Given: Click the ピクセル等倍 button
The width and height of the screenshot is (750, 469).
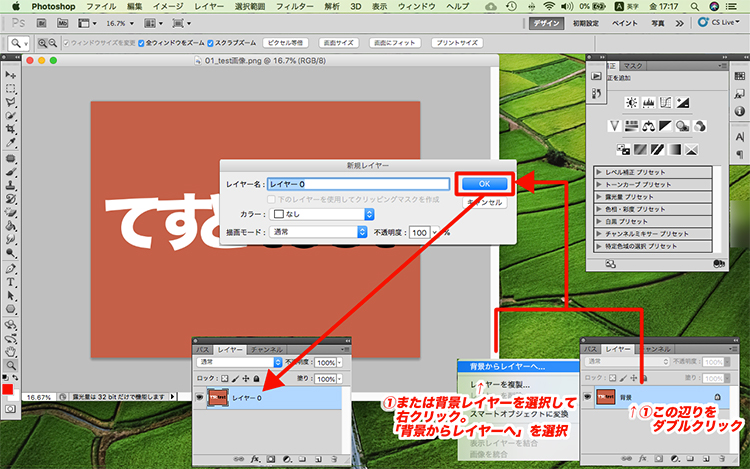Looking at the screenshot, I should coord(286,43).
